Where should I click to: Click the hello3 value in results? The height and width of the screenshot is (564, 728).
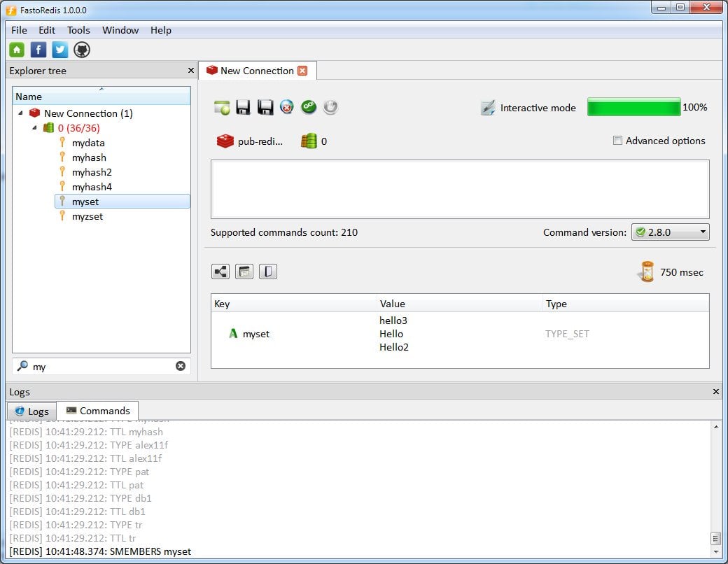tap(393, 320)
